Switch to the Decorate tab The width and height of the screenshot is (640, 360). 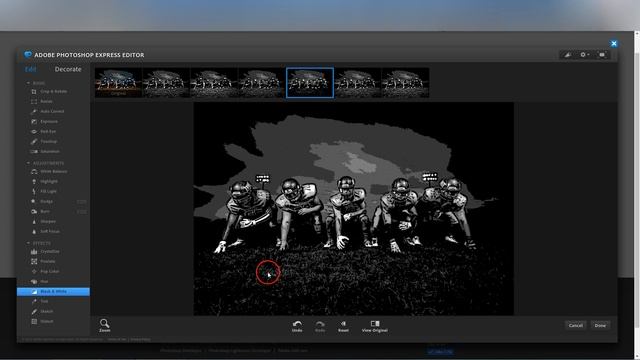(x=68, y=69)
